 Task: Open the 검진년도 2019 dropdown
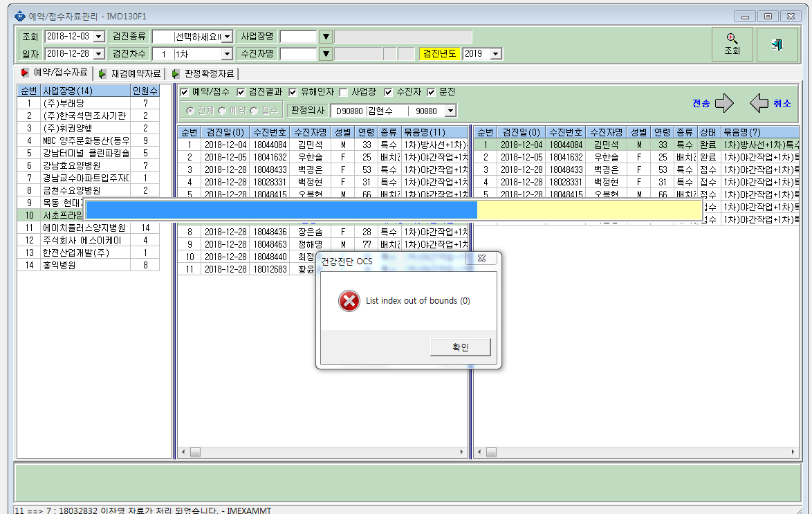coord(496,54)
